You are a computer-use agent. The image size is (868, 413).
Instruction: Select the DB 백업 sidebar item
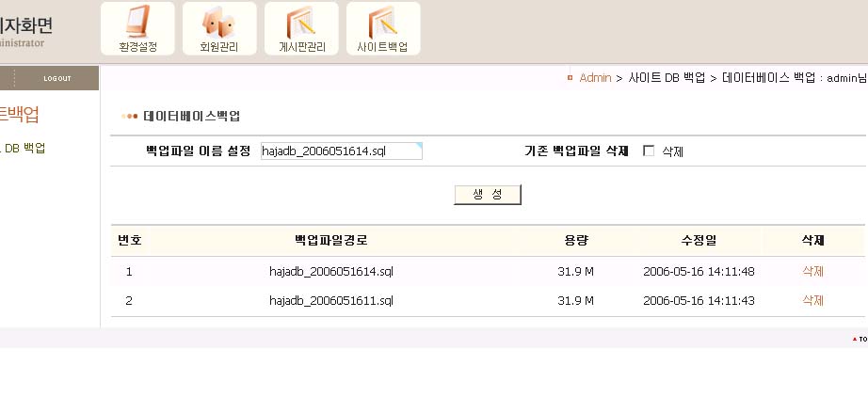click(23, 148)
